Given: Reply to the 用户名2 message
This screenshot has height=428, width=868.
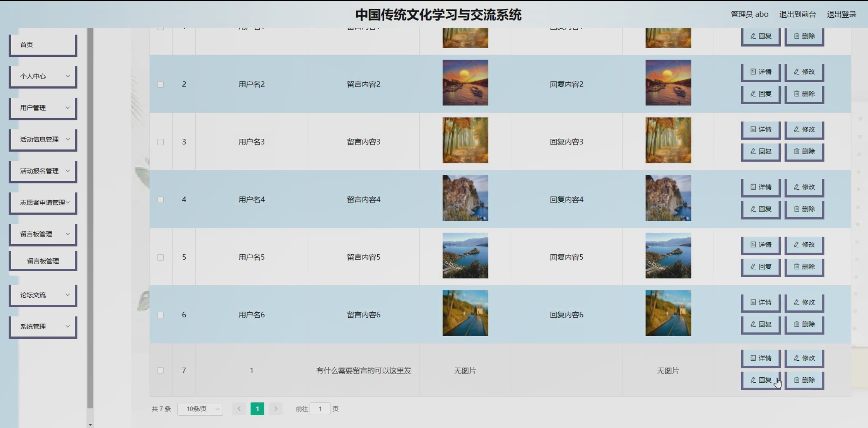Looking at the screenshot, I should point(760,94).
